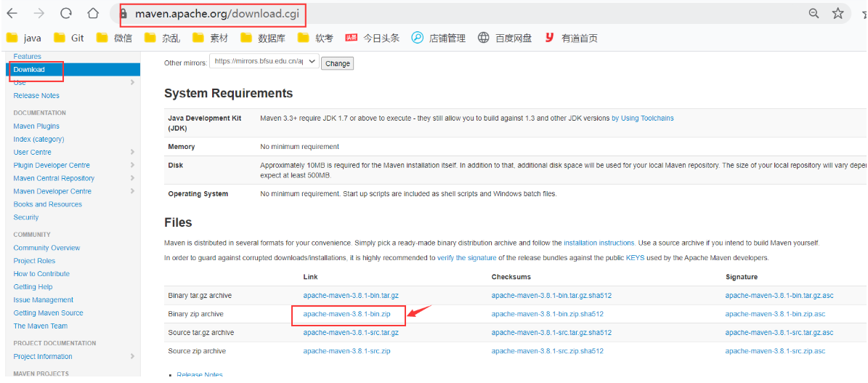Open apache-maven-3.8.1-bin.zip.sha512 checksum
Viewport: 868px width, 383px height.
coord(548,314)
